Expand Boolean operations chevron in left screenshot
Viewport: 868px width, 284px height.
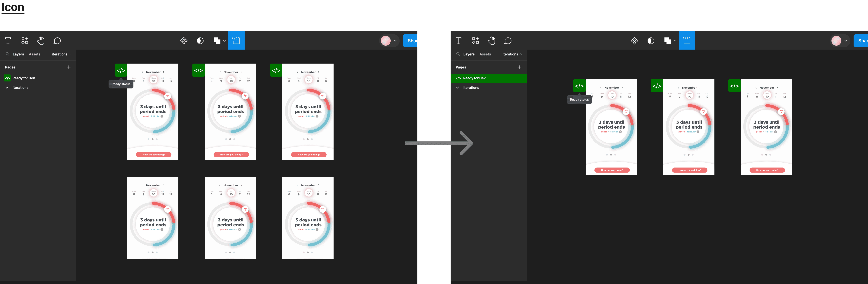[x=224, y=41]
